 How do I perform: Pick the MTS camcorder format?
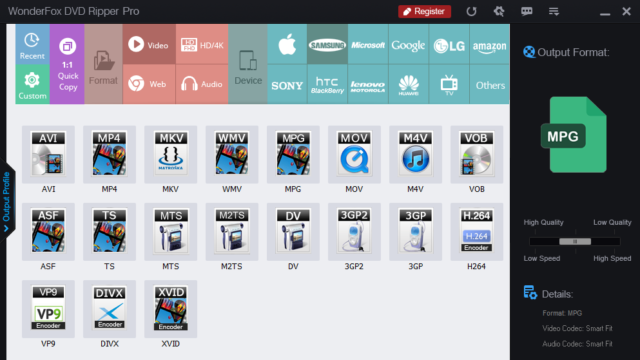pyautogui.click(x=171, y=231)
